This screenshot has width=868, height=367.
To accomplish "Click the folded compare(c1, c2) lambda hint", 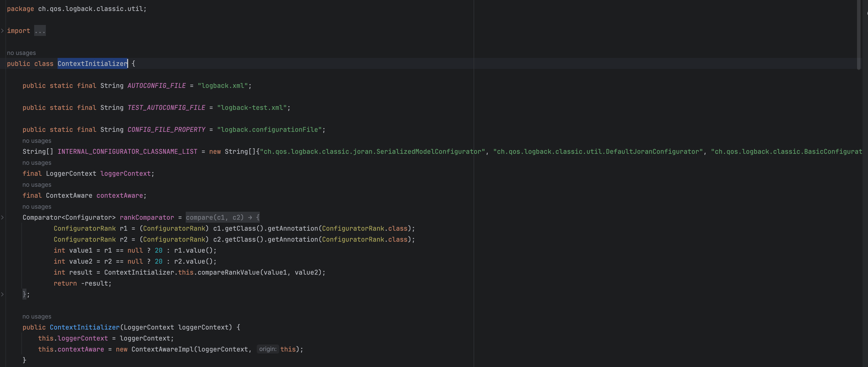I will click(222, 217).
